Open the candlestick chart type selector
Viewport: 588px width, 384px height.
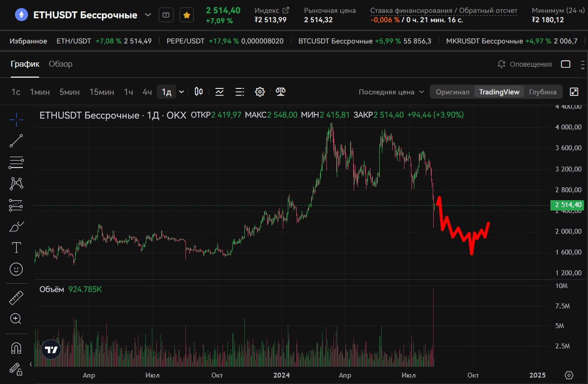[x=199, y=92]
